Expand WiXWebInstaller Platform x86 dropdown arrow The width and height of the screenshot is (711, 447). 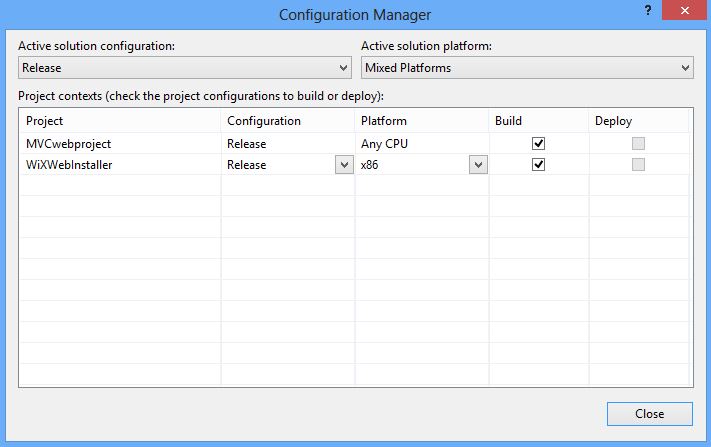tap(478, 165)
